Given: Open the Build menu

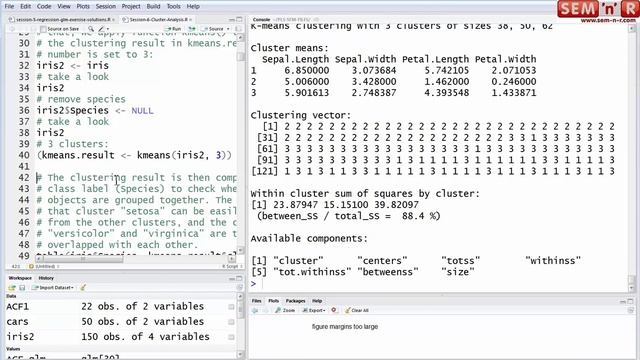Looking at the screenshot, I should coord(153,7).
